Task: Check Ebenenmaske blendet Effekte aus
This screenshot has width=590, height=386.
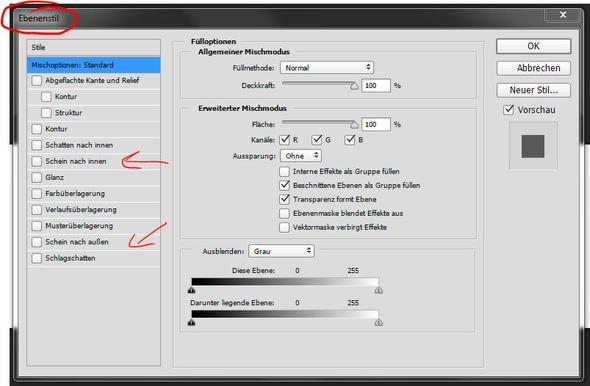Action: [284, 213]
